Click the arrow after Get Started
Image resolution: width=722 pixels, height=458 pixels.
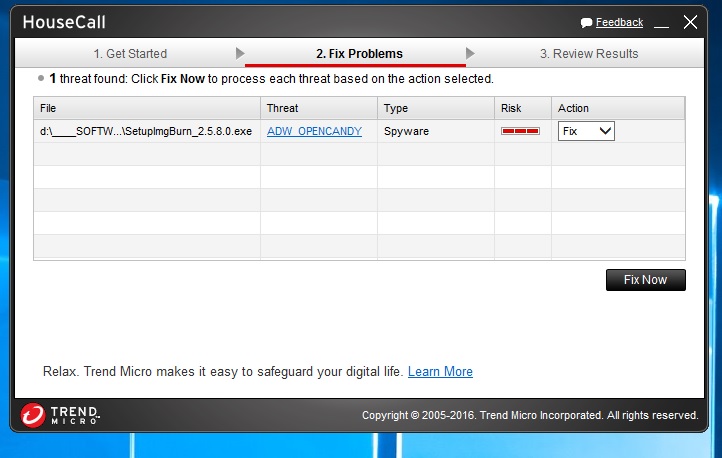coord(240,53)
